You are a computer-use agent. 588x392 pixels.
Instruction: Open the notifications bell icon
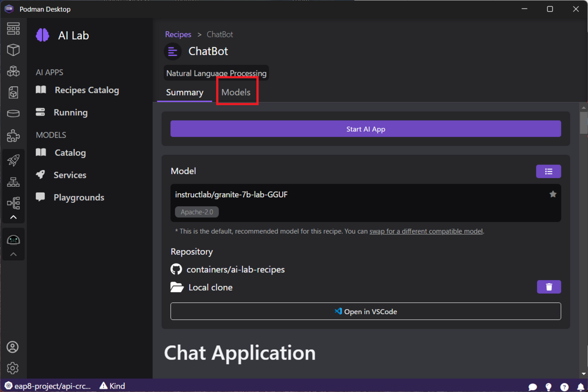pyautogui.click(x=580, y=387)
